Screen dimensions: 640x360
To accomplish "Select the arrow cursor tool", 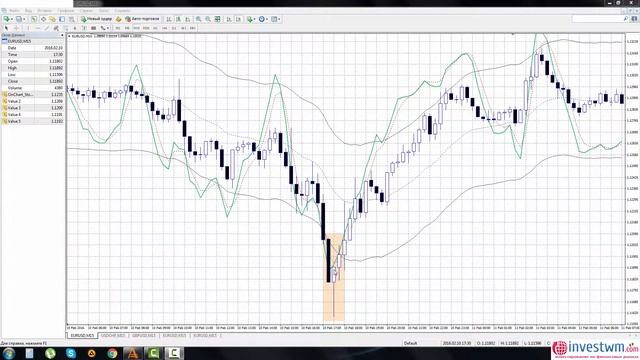I will (x=6, y=28).
